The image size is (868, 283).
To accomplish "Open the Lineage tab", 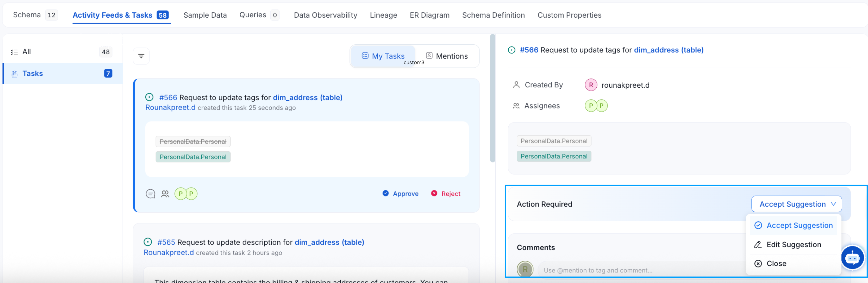I will (x=383, y=15).
